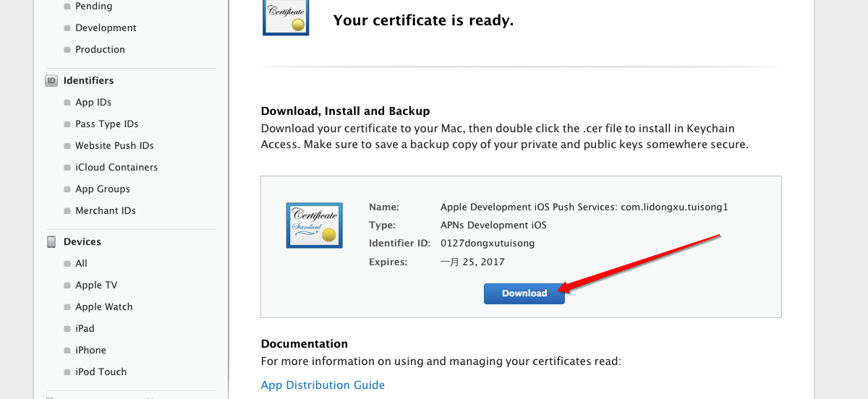This screenshot has width=868, height=399.
Task: Click bullet icon next to Merchant IDs
Action: tap(67, 211)
